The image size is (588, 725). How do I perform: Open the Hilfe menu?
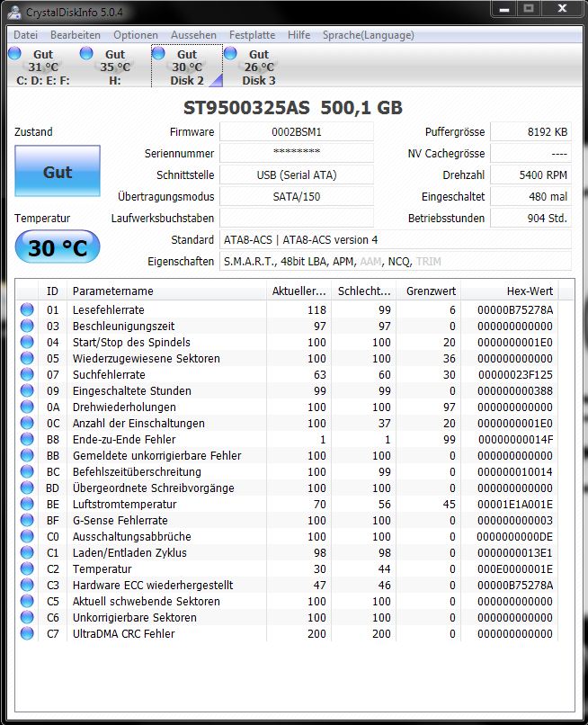click(299, 35)
